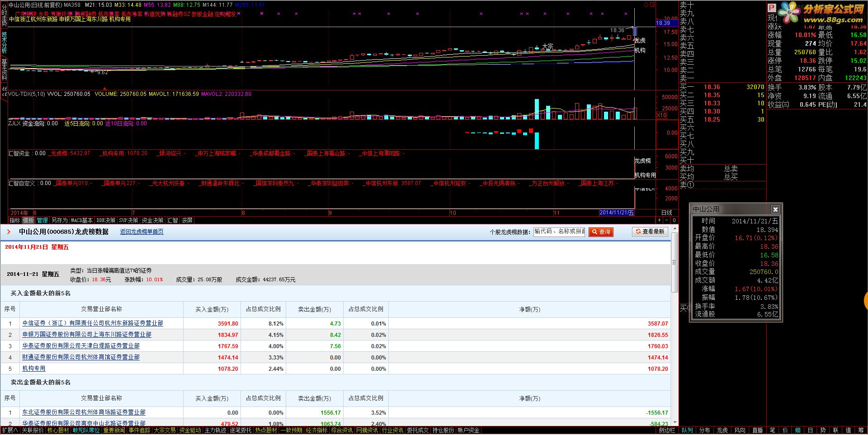Open 华泰证券天津白堤路 branch link
The width and height of the screenshot is (868, 435).
point(81,346)
